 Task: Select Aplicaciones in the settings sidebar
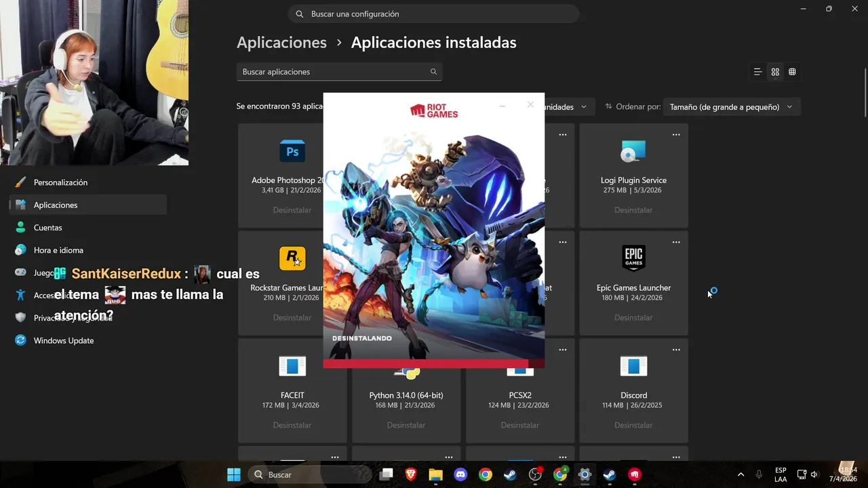[88, 205]
